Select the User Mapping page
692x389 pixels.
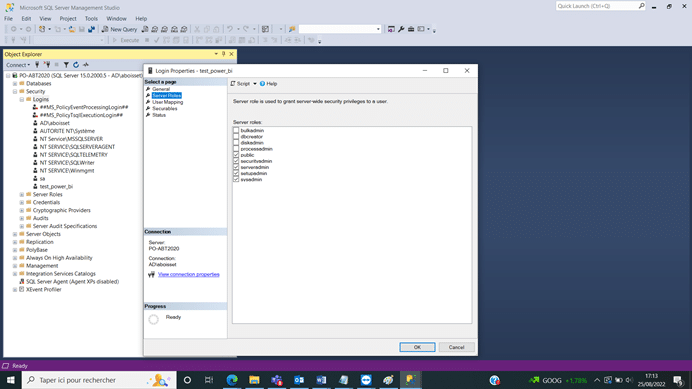coord(167,102)
